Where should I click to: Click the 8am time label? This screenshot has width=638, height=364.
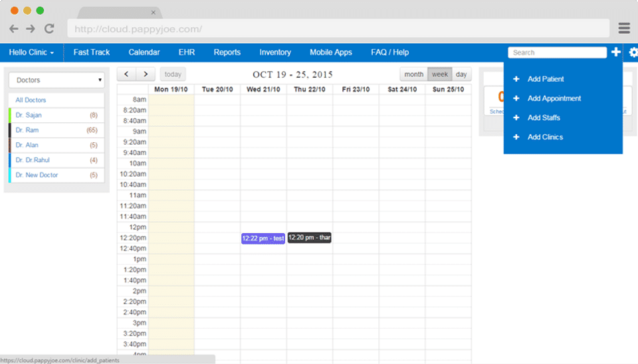[x=139, y=99]
